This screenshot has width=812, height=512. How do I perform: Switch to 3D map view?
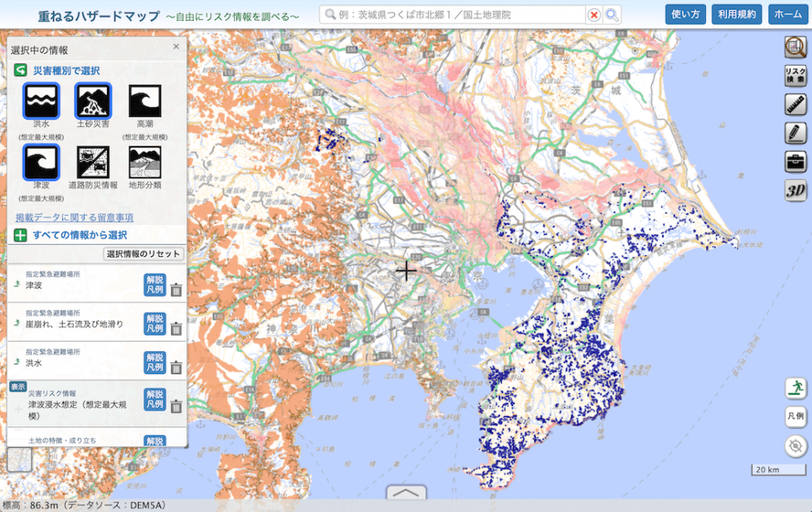click(x=795, y=190)
